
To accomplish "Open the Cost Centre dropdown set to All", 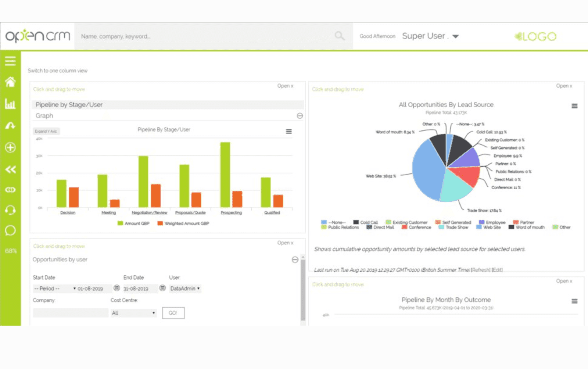I will pyautogui.click(x=133, y=313).
